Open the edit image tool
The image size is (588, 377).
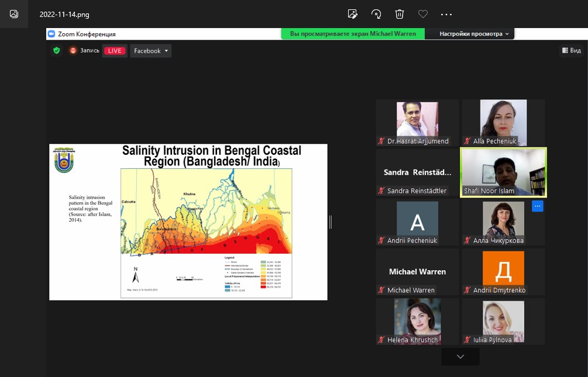[352, 14]
